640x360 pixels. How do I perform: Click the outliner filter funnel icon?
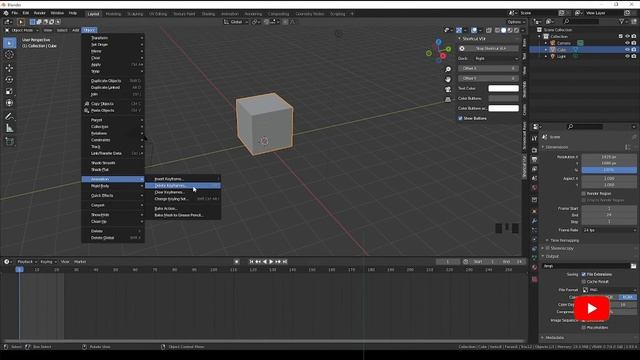(x=621, y=21)
